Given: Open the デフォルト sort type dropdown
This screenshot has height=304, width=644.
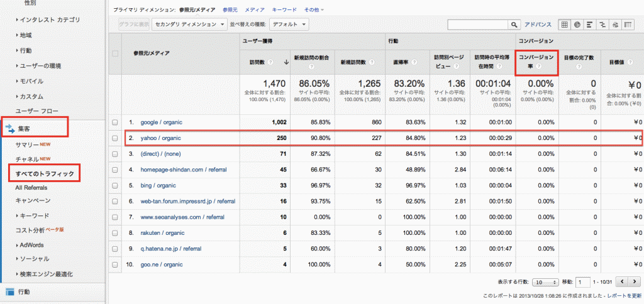Looking at the screenshot, I should point(289,24).
